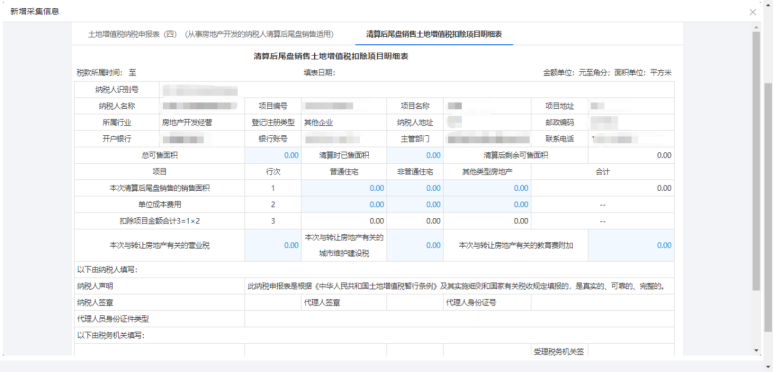The height and width of the screenshot is (372, 773).
Task: Click the 代理人身份证号 label
Action: tap(471, 303)
